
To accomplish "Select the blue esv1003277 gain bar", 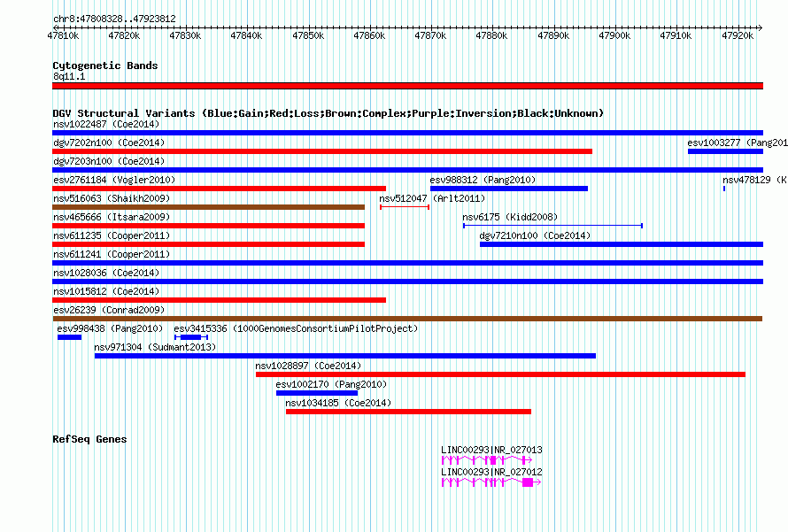I will (725, 151).
